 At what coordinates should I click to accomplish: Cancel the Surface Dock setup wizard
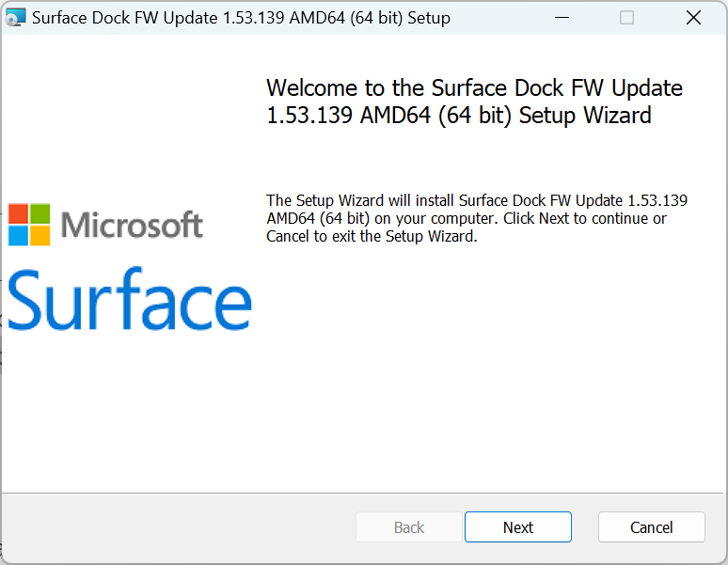point(652,527)
